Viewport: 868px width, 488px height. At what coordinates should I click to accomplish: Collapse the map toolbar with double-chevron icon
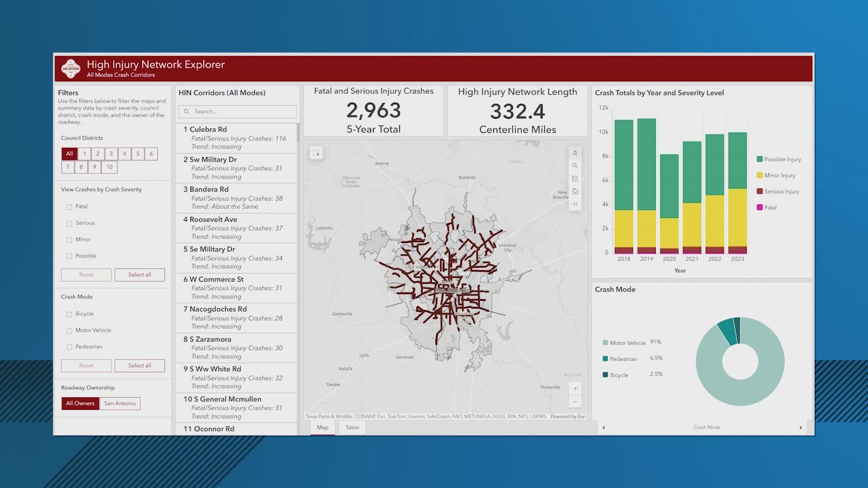pyautogui.click(x=575, y=204)
